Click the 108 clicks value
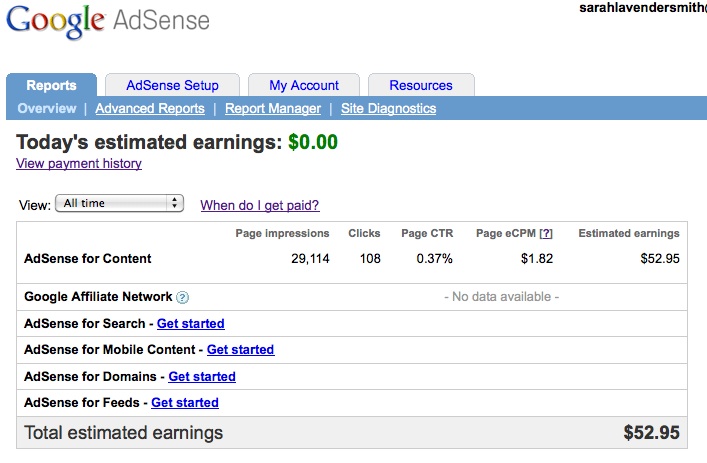Image resolution: width=707 pixels, height=463 pixels. click(370, 259)
